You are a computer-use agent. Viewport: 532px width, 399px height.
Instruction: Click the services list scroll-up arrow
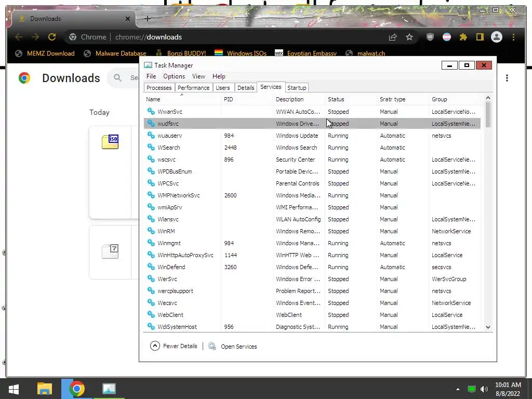pyautogui.click(x=488, y=98)
